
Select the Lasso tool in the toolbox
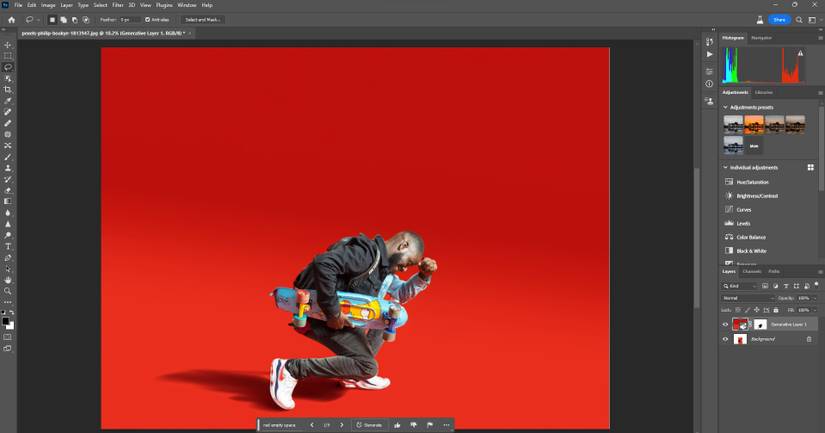7,67
